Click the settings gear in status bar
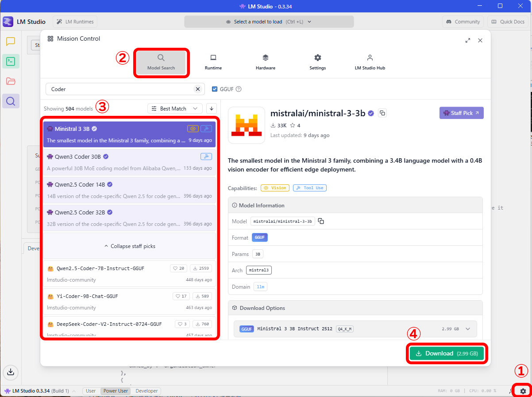The image size is (532, 397). click(523, 391)
